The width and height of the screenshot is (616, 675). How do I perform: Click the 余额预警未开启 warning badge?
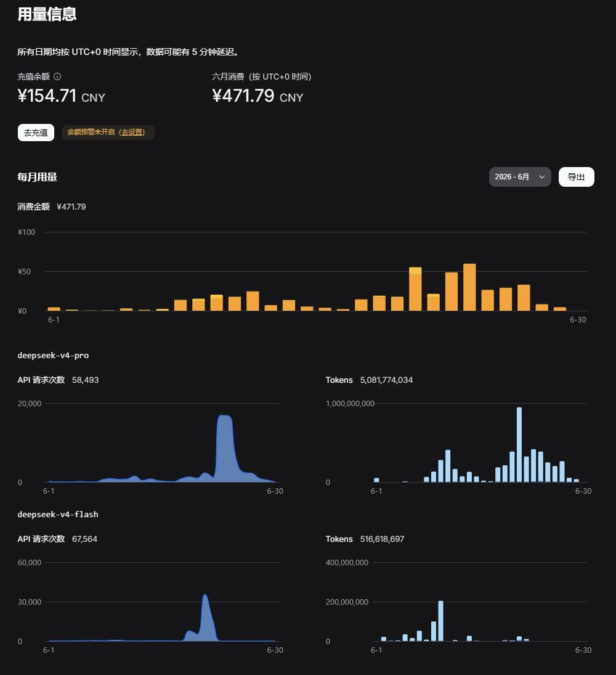point(108,132)
